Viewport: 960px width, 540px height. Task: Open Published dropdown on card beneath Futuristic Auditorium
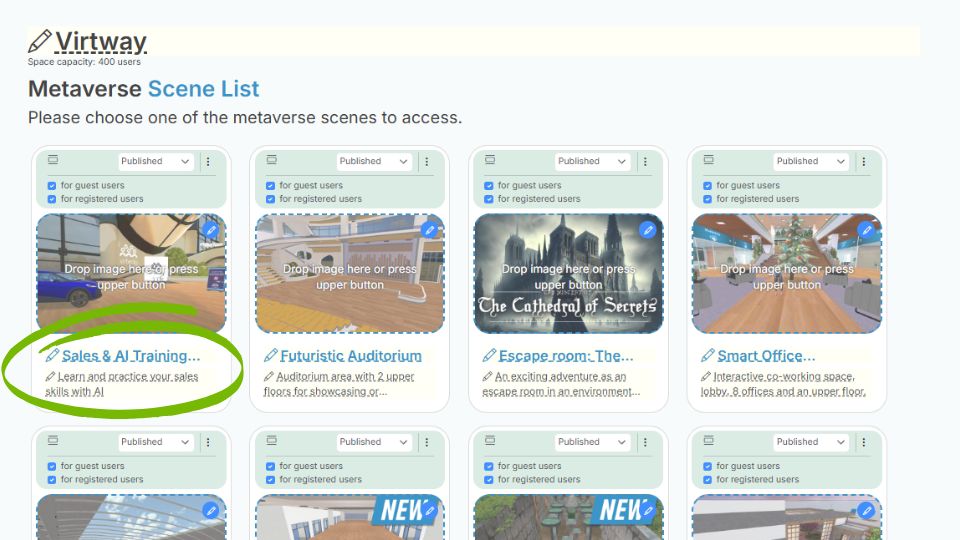[x=374, y=441]
